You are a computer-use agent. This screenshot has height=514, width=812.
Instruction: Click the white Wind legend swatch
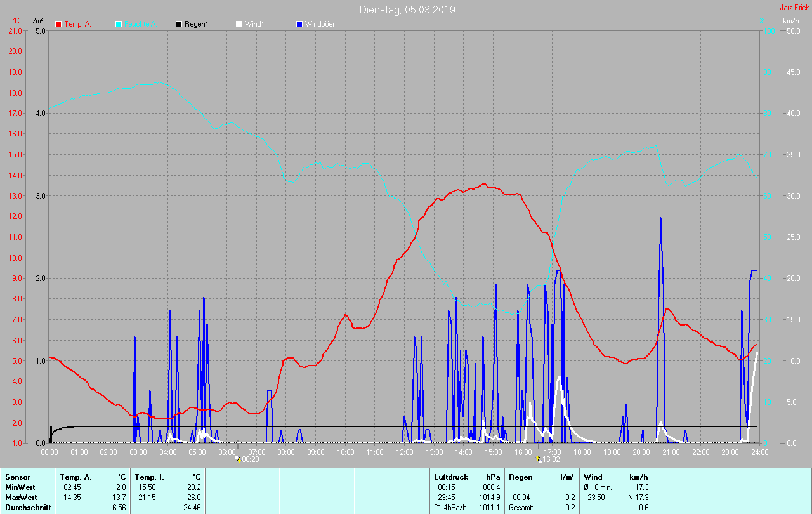(239, 24)
